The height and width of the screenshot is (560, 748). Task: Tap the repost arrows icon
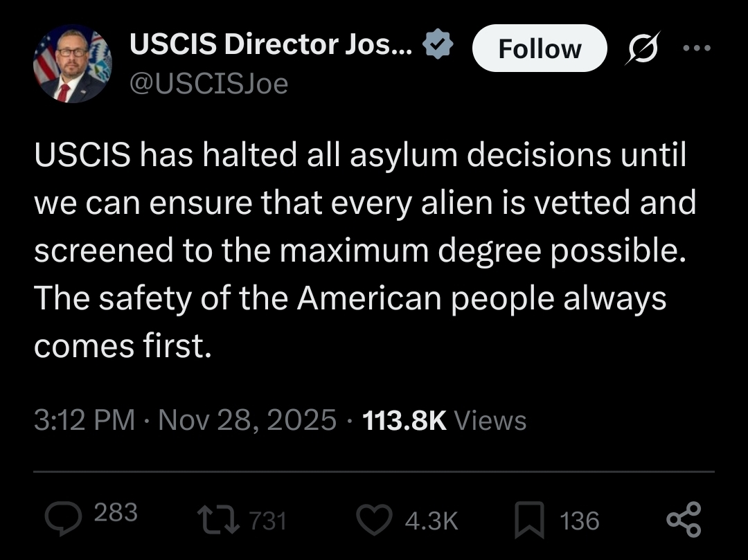217,520
